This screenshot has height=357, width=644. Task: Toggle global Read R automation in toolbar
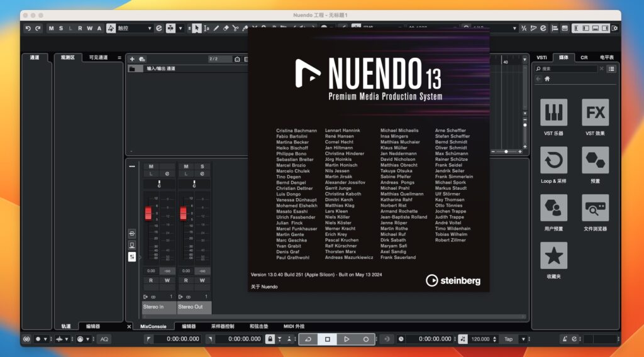(x=80, y=28)
